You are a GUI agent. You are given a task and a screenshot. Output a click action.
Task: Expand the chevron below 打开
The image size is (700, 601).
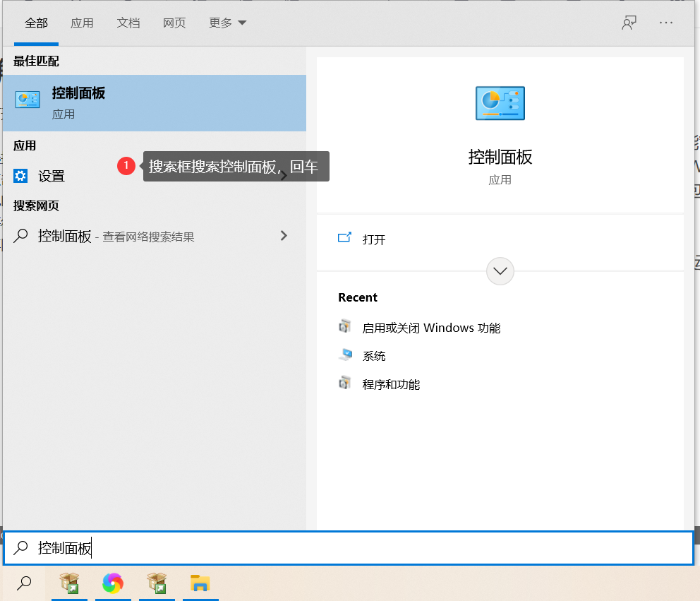coord(500,270)
